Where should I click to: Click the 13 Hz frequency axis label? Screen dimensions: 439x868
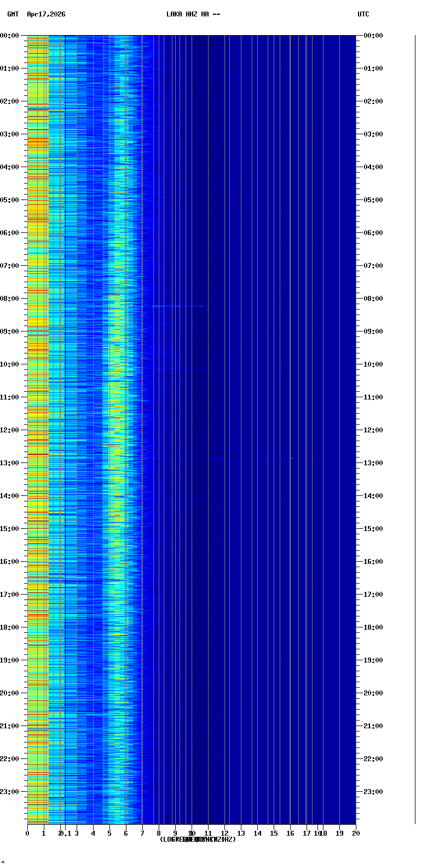(x=241, y=833)
